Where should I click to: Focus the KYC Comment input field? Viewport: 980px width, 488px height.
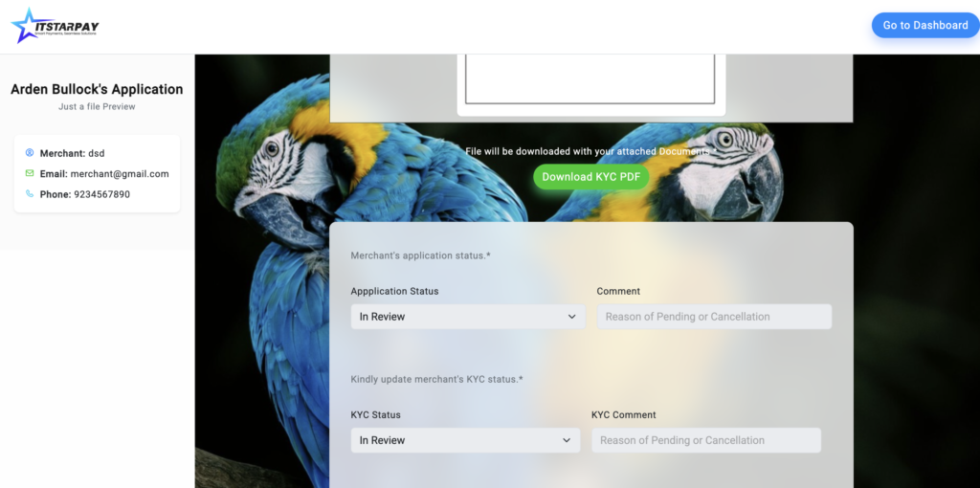(x=706, y=440)
